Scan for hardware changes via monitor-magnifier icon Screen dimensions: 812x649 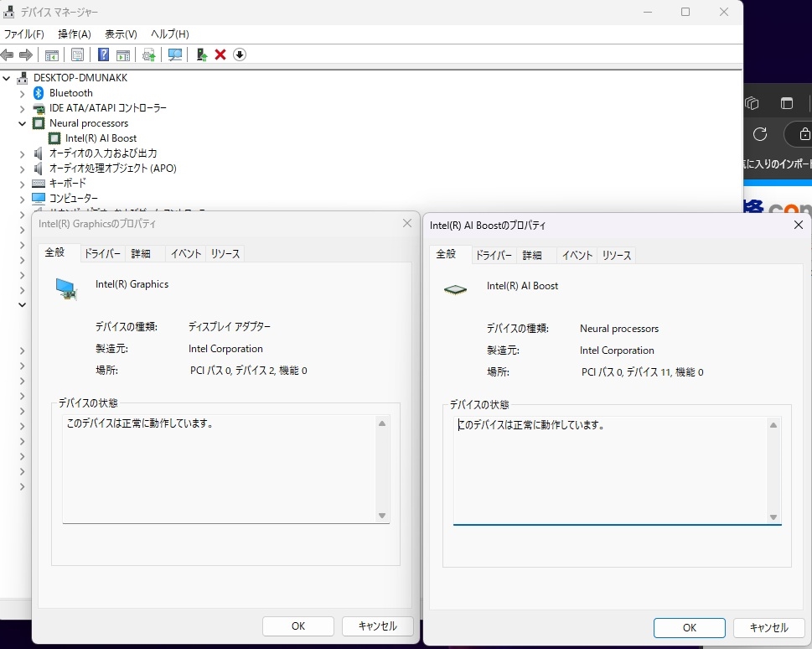[175, 55]
